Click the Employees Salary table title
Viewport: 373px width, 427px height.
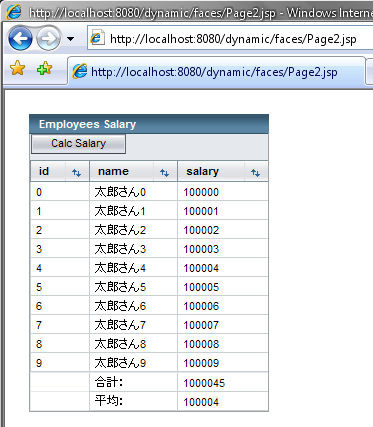pyautogui.click(x=87, y=124)
